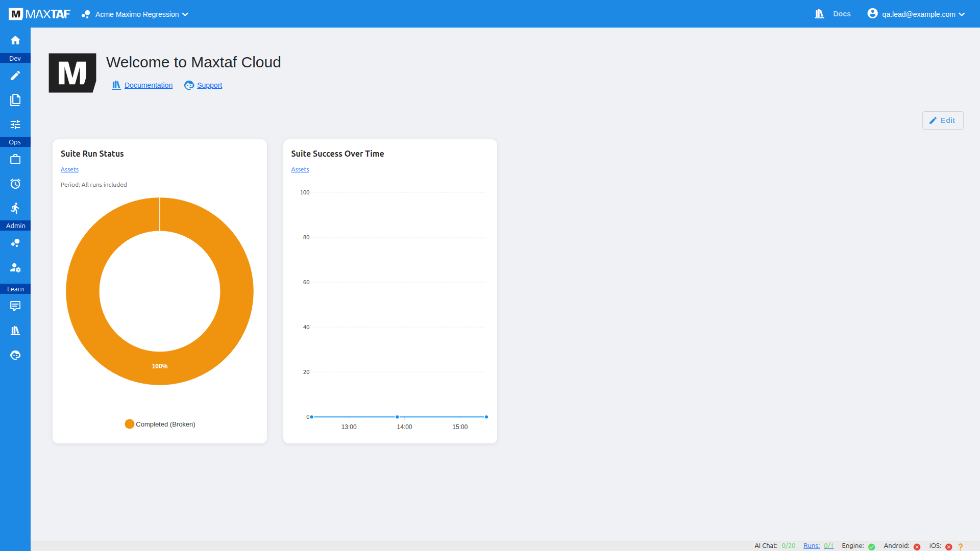Open the briefcase icon under Ops

15,159
